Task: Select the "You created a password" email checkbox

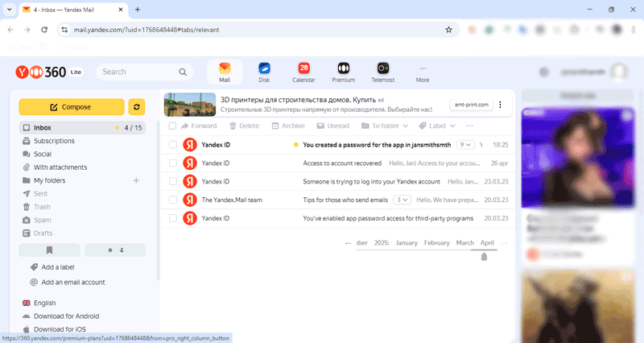Action: coord(173,145)
